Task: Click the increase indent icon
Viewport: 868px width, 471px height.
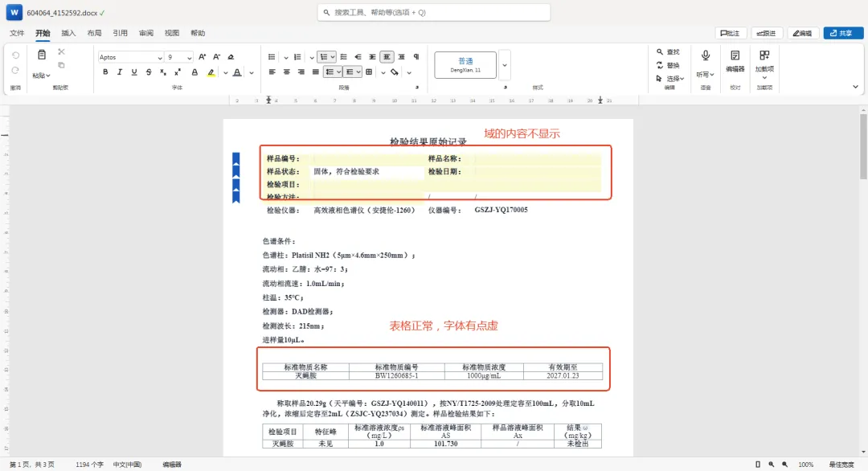Action: point(373,57)
